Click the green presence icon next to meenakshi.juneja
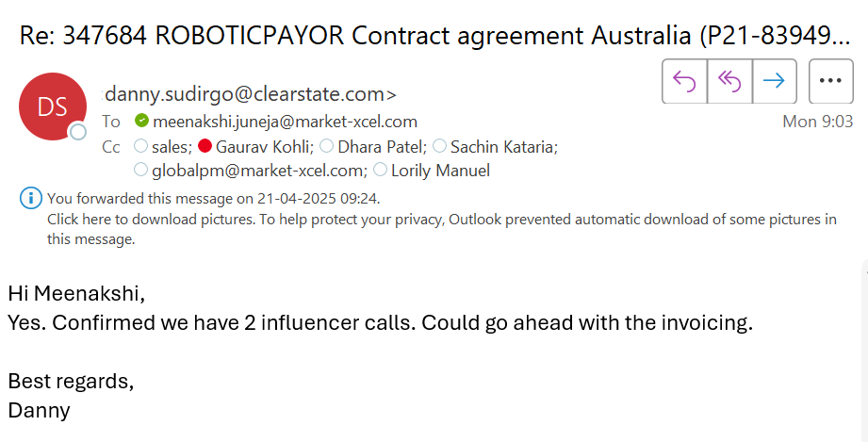 pos(141,121)
